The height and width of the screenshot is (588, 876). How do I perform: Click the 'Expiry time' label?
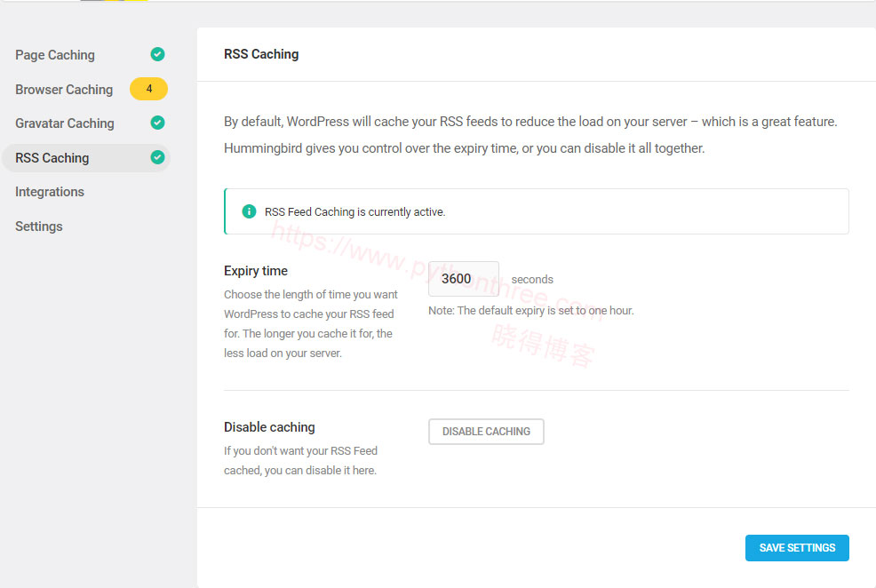pos(255,271)
